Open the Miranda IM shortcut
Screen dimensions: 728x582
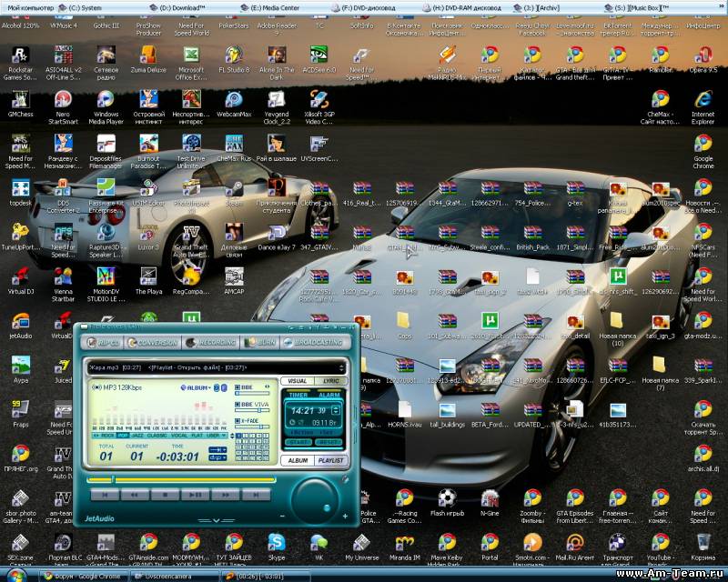(x=404, y=547)
